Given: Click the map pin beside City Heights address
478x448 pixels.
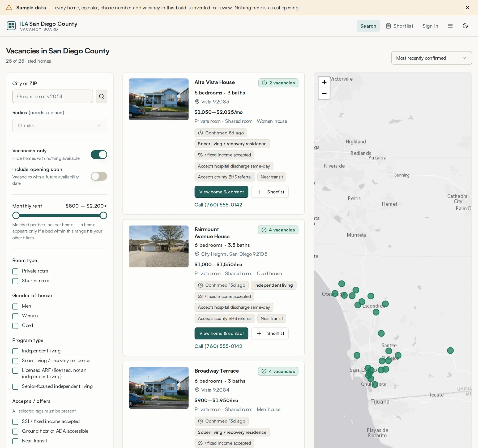Looking at the screenshot, I should [x=197, y=254].
